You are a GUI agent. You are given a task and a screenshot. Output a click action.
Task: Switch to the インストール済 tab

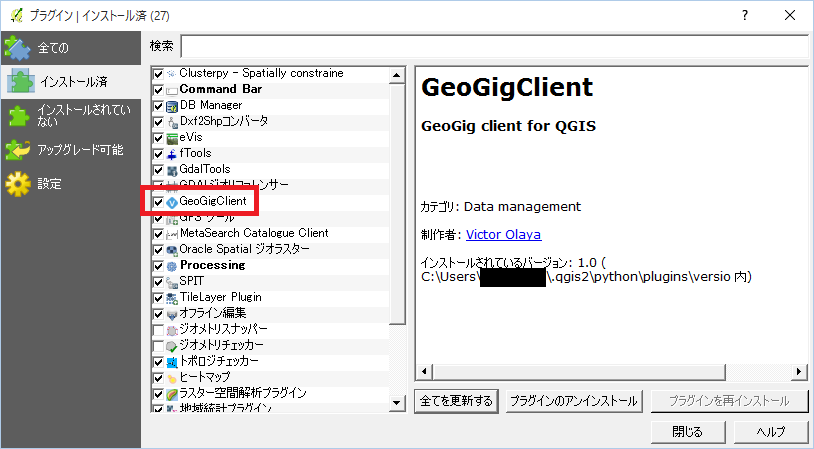pos(70,82)
